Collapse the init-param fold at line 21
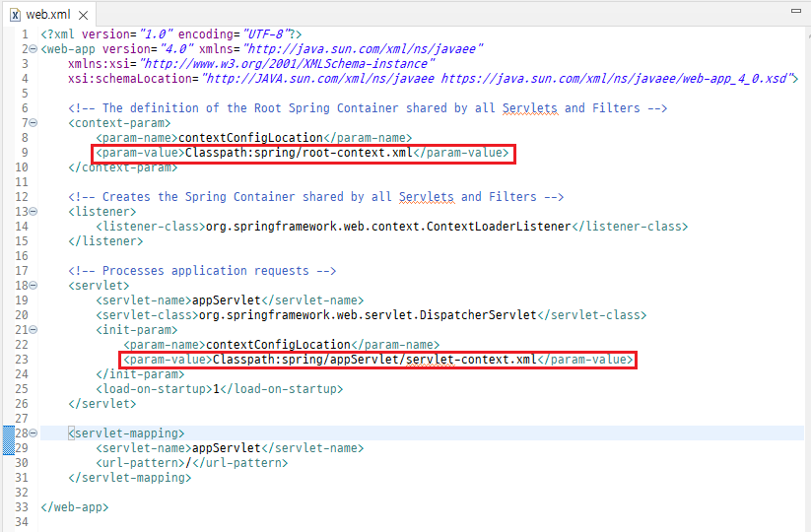Viewport: 811px width, 532px height. pos(34,330)
